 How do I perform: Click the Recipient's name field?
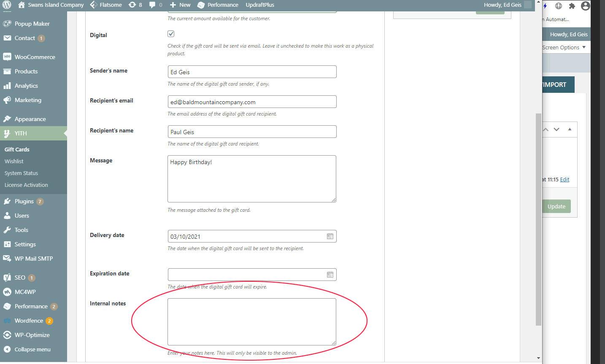[x=252, y=132]
